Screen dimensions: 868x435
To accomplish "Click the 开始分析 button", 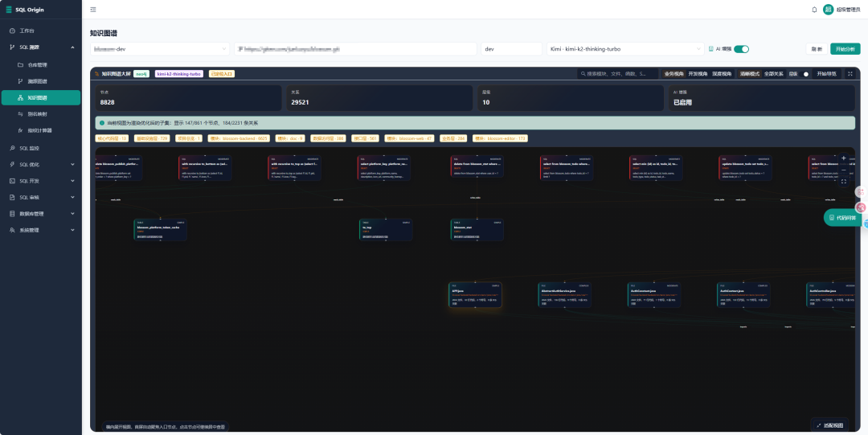I will [x=845, y=49].
